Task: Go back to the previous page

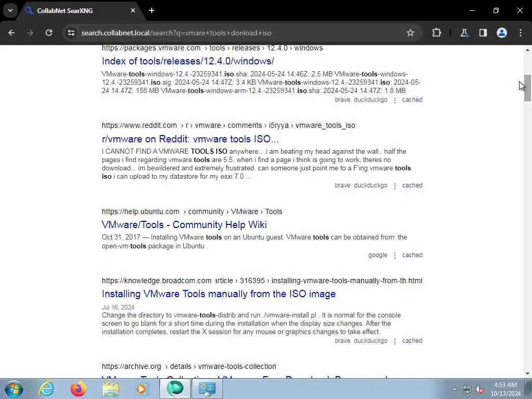Action: [11, 33]
